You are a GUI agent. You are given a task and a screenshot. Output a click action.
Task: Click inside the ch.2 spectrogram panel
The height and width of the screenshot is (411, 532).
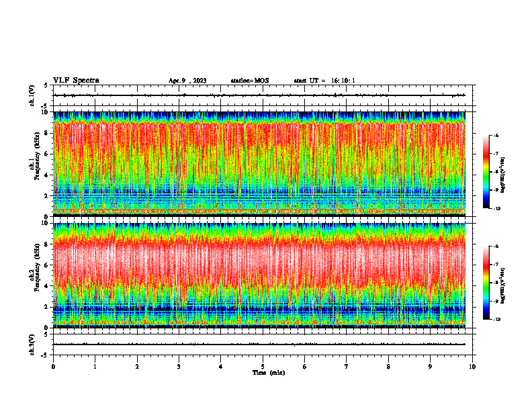[259, 275]
